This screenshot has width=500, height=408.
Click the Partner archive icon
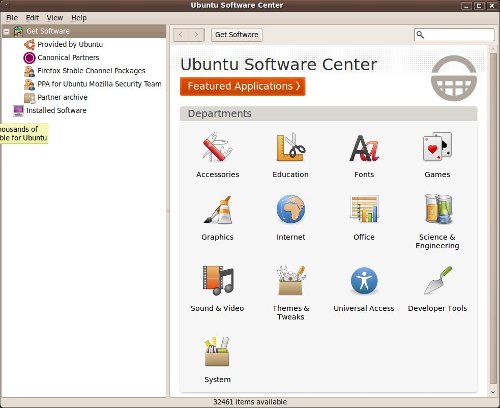pyautogui.click(x=29, y=98)
